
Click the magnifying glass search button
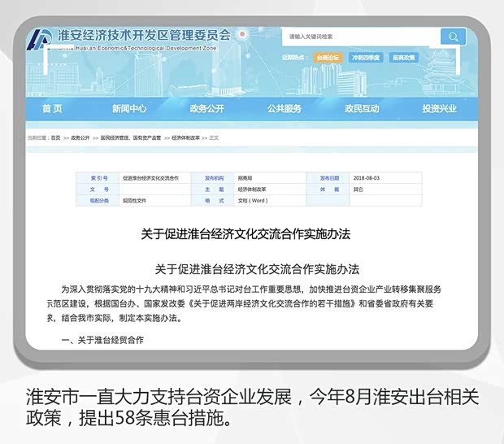point(453,37)
